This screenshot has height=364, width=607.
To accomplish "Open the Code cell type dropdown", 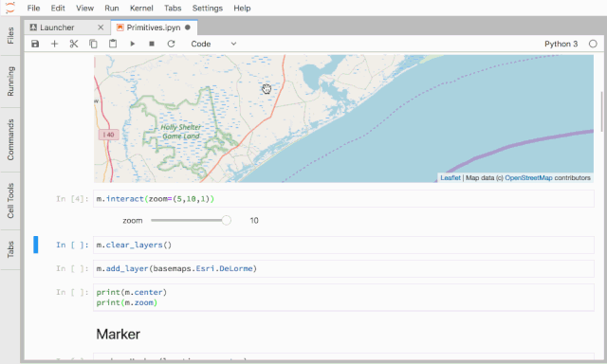I will (213, 44).
